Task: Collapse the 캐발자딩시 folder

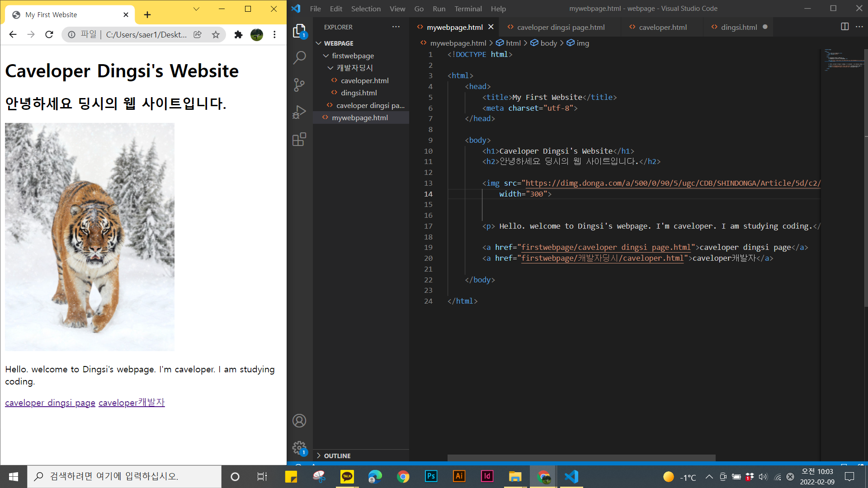Action: pyautogui.click(x=354, y=68)
